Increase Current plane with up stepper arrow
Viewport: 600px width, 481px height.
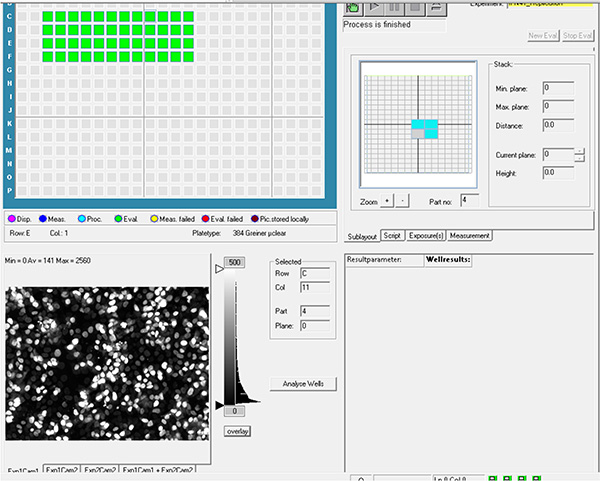[580, 151]
